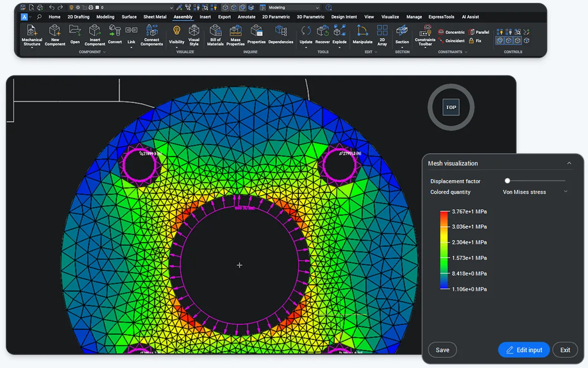Click the crosshair at the bore center
588x368 pixels.
tap(240, 265)
